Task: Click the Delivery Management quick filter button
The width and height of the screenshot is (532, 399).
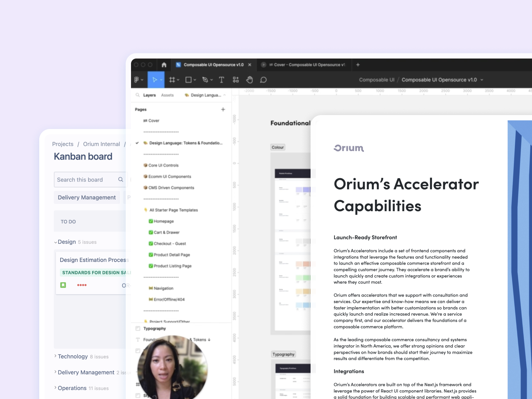Action: 87,198
